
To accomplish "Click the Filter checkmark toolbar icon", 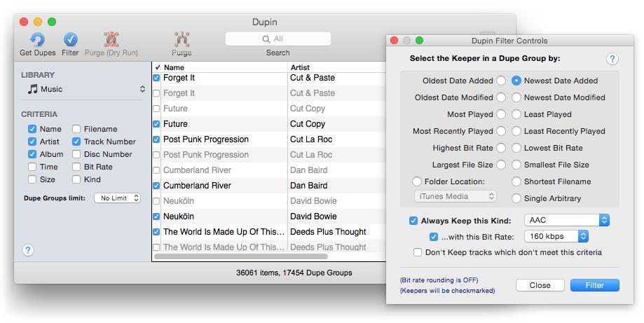I will pos(70,40).
